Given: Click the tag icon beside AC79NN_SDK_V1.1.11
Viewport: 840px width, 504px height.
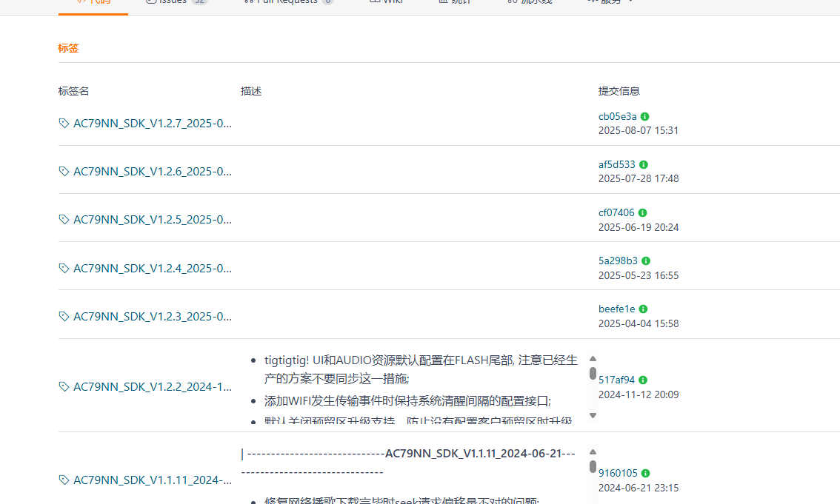Looking at the screenshot, I should click(64, 480).
